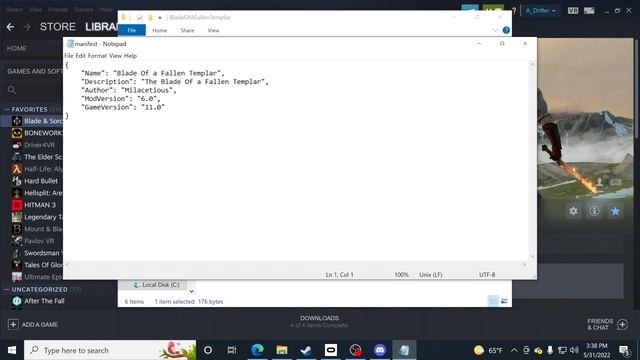Open Explorer help question-mark icon
The image size is (640, 360).
tap(506, 30)
